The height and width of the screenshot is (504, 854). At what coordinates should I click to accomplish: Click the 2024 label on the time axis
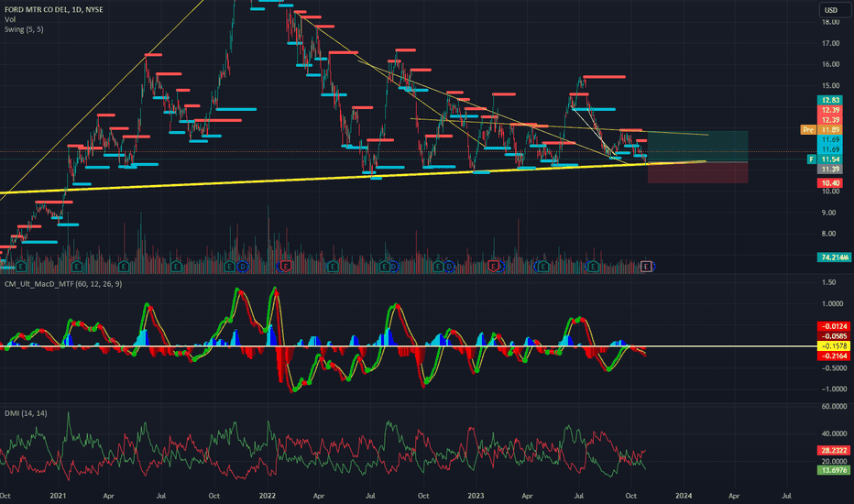[684, 496]
